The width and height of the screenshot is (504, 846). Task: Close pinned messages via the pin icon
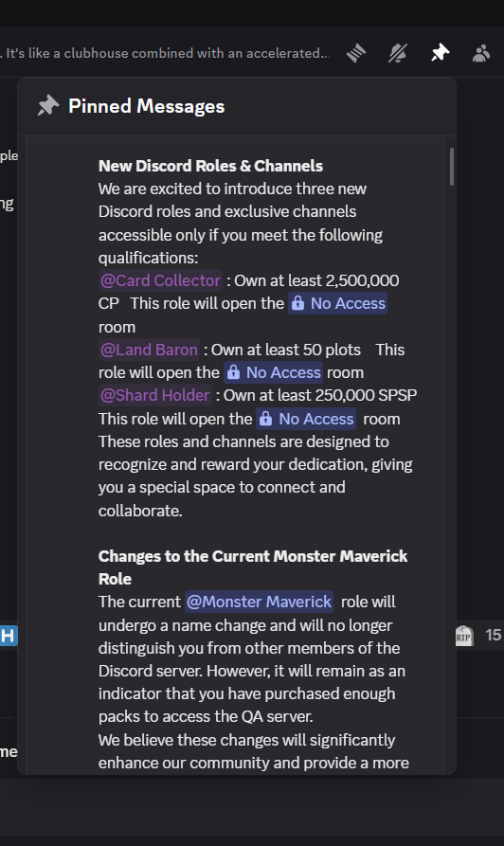click(x=440, y=53)
